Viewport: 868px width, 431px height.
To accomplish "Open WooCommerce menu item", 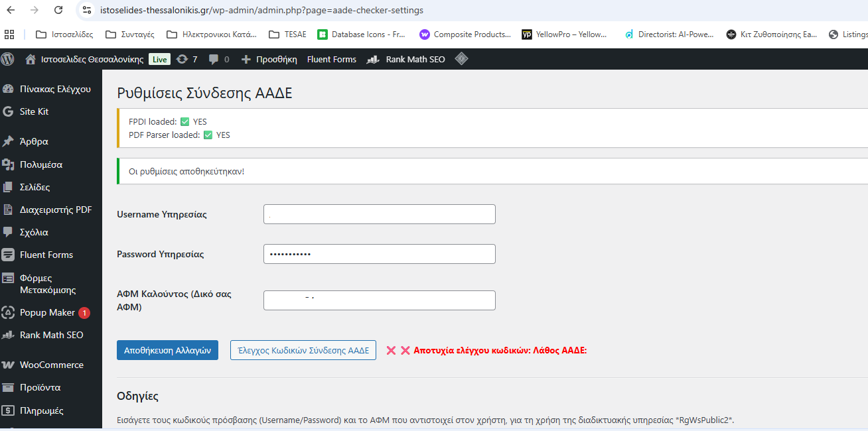I will pyautogui.click(x=51, y=365).
